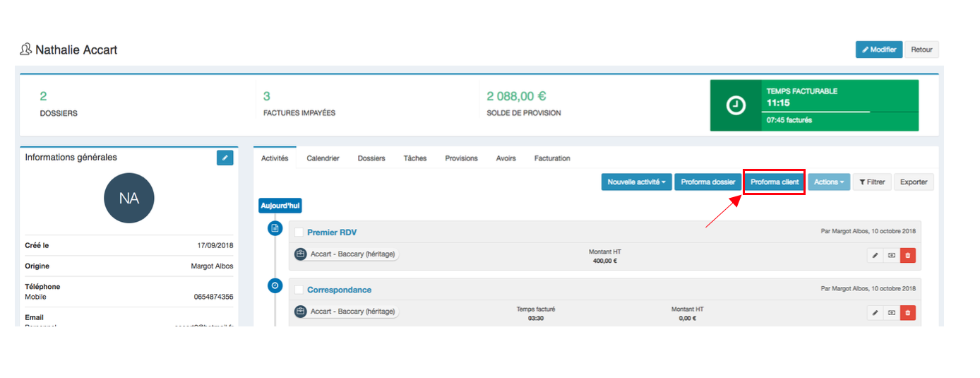The width and height of the screenshot is (980, 378).
Task: Click the person icon beside Nathalie Accart
Action: pyautogui.click(x=26, y=49)
